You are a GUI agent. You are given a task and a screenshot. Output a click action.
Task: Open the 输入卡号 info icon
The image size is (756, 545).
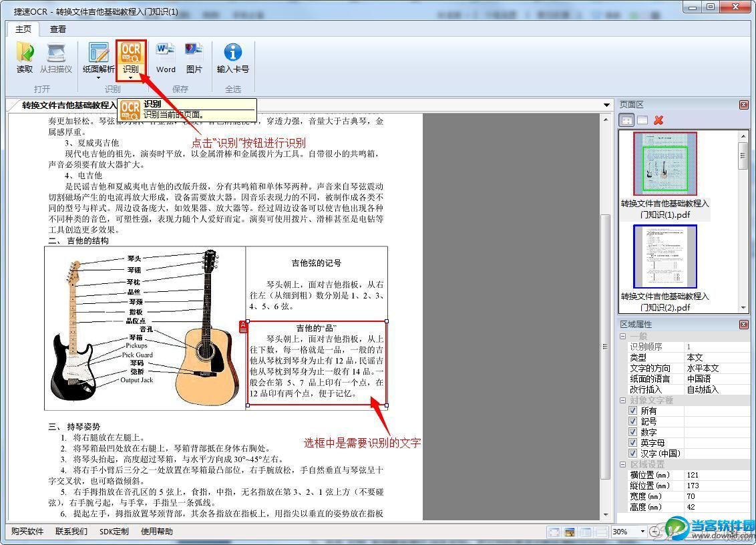coord(232,57)
